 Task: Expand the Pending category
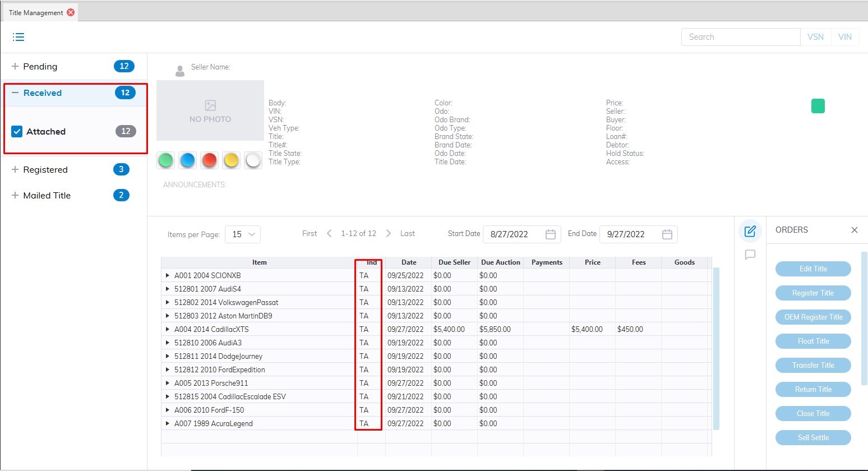coord(15,66)
